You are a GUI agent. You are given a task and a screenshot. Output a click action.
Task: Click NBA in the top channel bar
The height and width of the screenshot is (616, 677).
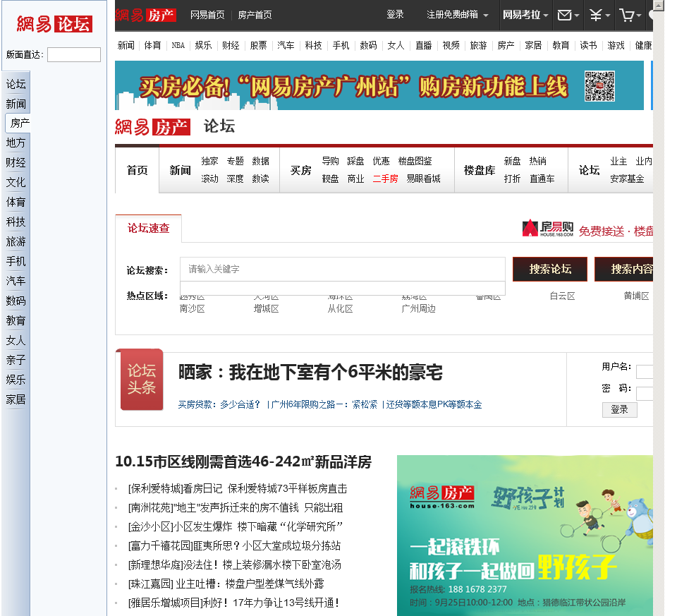(x=178, y=45)
